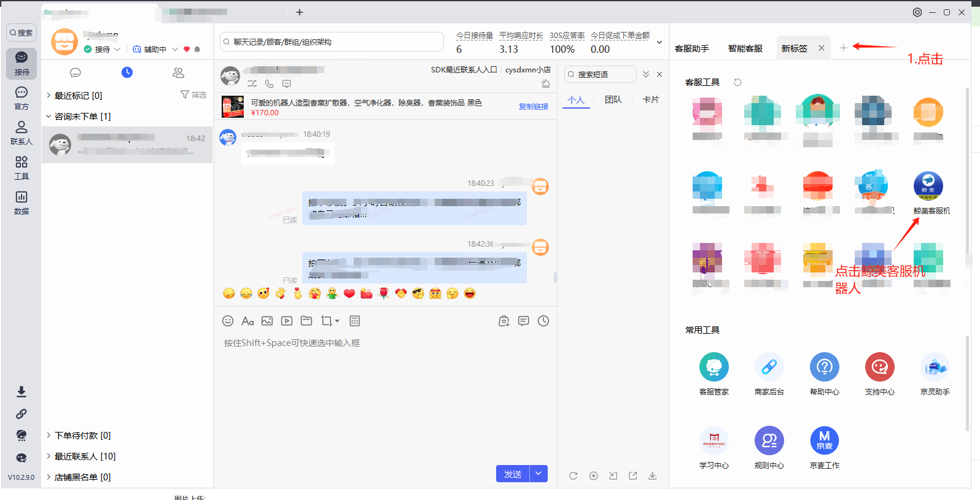Collapse the 咨询未下单 [1] group
980x500 pixels.
pyautogui.click(x=49, y=116)
